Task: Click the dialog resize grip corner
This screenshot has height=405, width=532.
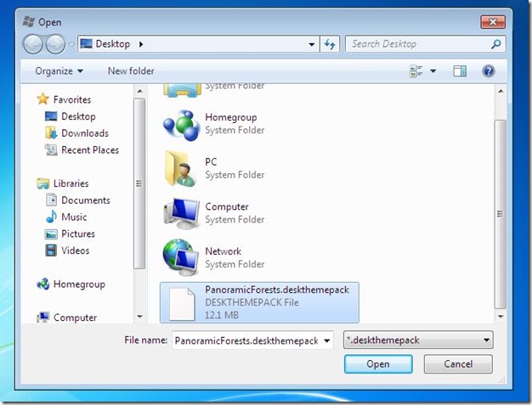Action: tap(502, 380)
